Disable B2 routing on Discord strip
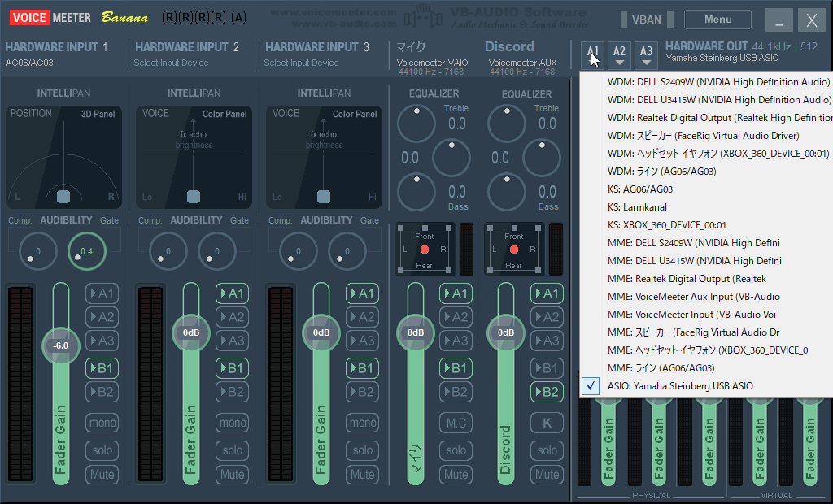833x504 pixels. pos(547,392)
